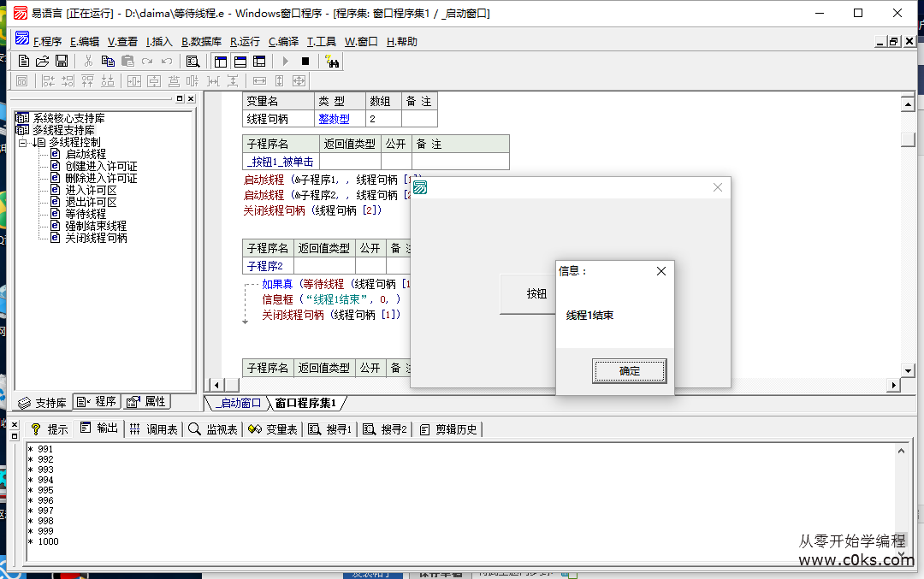Click the 易语言 logo icon beside the menu bar

[x=21, y=38]
